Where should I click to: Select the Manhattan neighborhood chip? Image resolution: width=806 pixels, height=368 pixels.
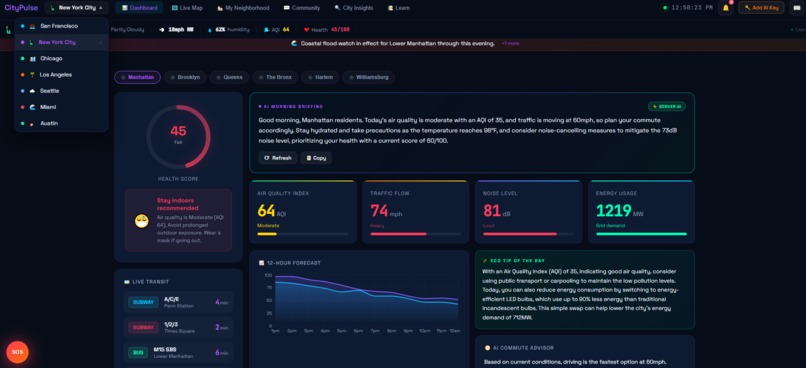[x=137, y=77]
